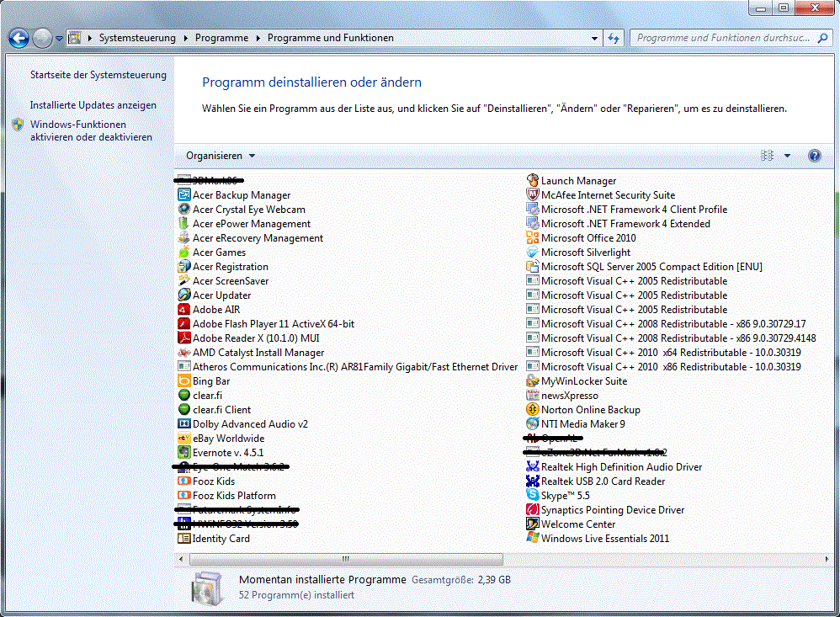Select the Welcome Center entry
The height and width of the screenshot is (617, 840).
[x=571, y=524]
